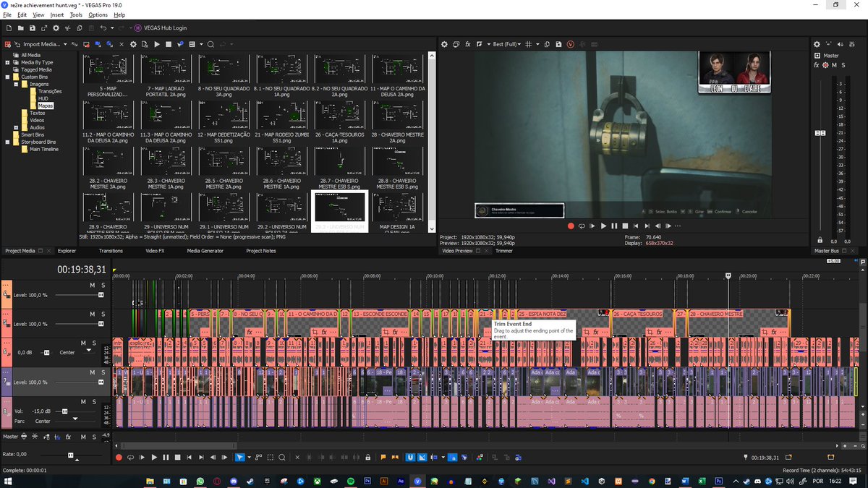Mute the Master bus
Image resolution: width=868 pixels, height=488 pixels.
tap(833, 65)
